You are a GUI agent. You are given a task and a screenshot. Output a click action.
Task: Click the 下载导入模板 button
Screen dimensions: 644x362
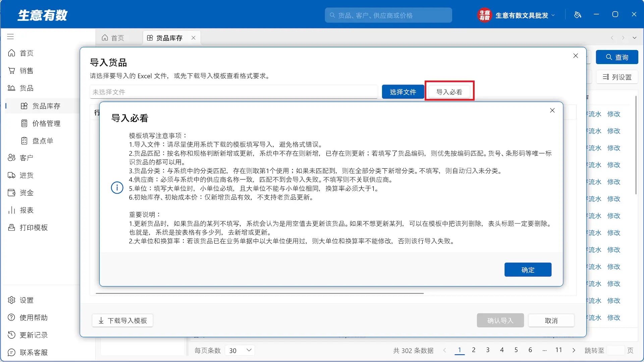click(122, 321)
